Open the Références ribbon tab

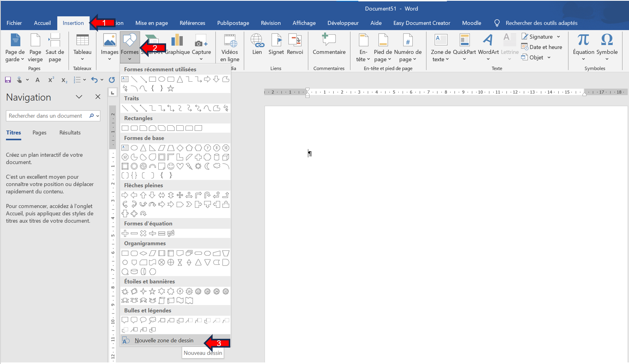[x=192, y=23]
